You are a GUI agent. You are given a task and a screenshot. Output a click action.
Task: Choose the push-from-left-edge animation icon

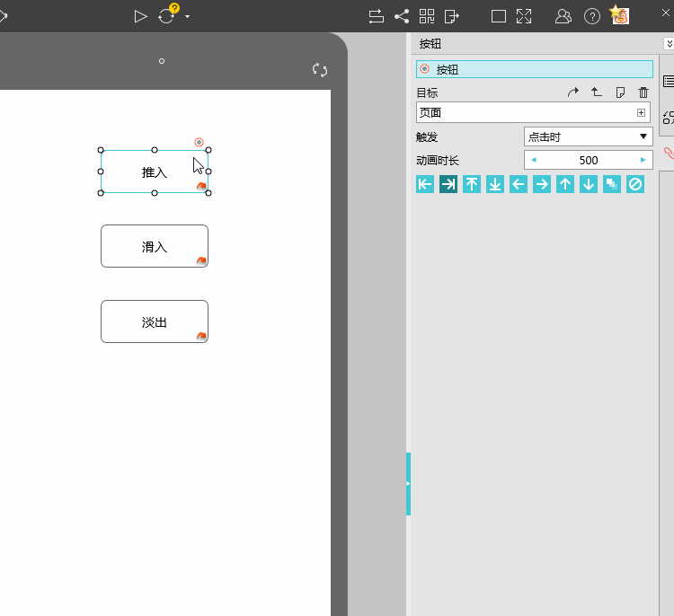click(x=425, y=184)
